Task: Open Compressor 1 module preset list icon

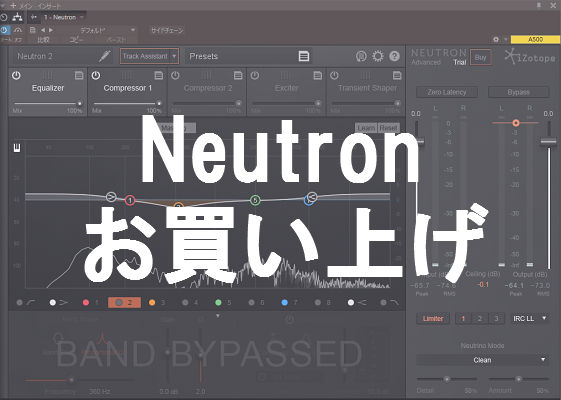Action: 158,75
